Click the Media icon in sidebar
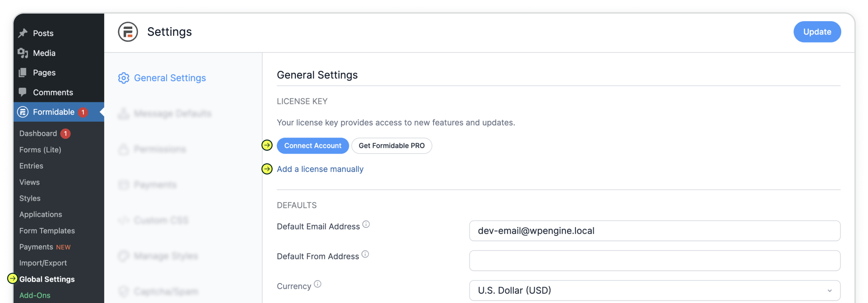Screen dimensions: 868x303 tap(23, 53)
